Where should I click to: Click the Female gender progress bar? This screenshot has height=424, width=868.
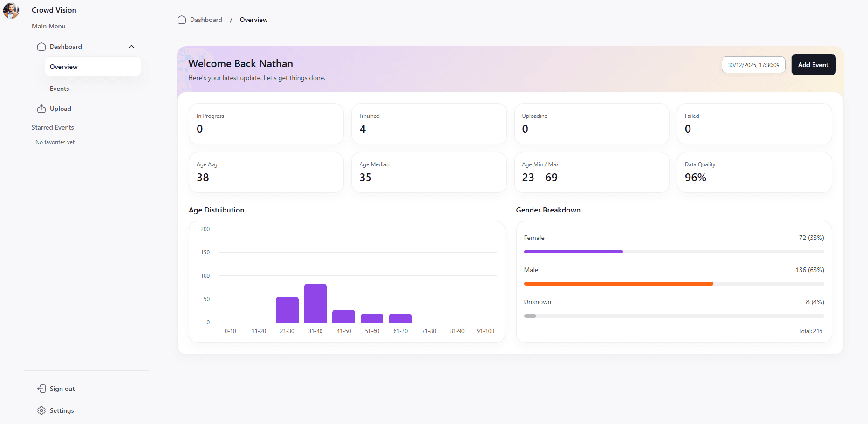coord(573,252)
